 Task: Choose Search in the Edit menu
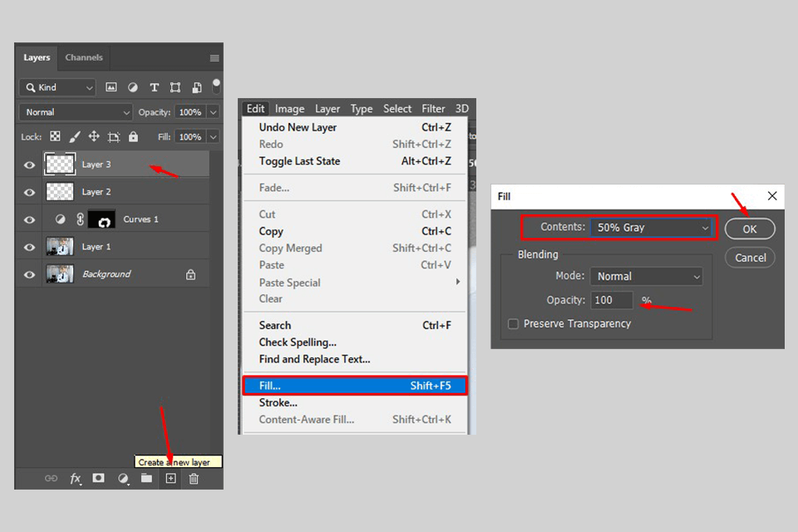[355, 325]
